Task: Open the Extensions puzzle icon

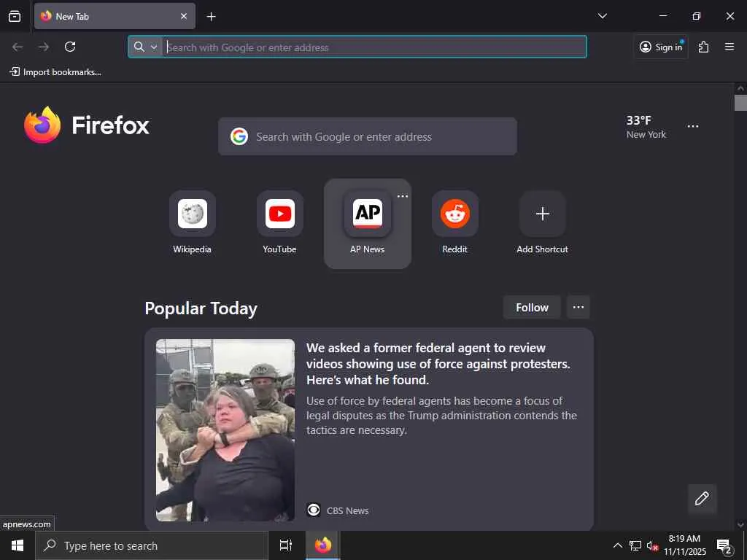Action: pos(703,47)
